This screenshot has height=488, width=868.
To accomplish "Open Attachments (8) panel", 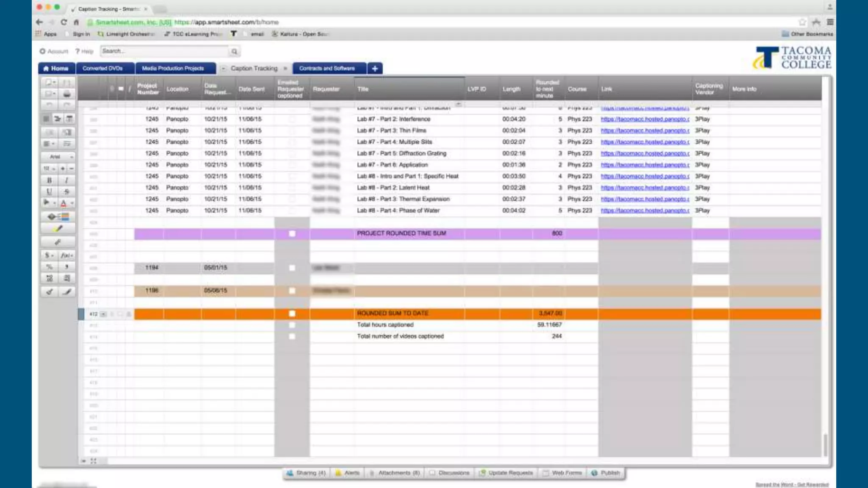I will pyautogui.click(x=395, y=473).
